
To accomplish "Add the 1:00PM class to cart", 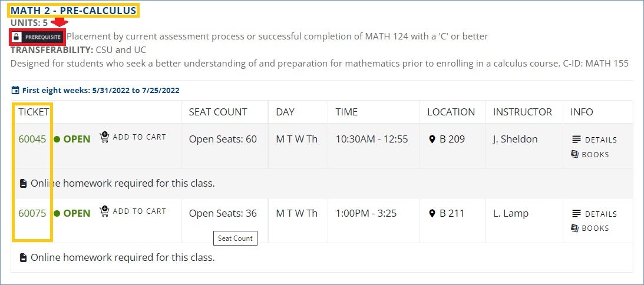I will point(139,211).
